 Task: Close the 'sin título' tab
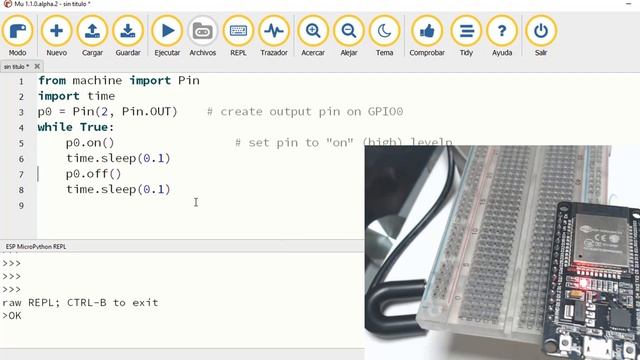37,66
